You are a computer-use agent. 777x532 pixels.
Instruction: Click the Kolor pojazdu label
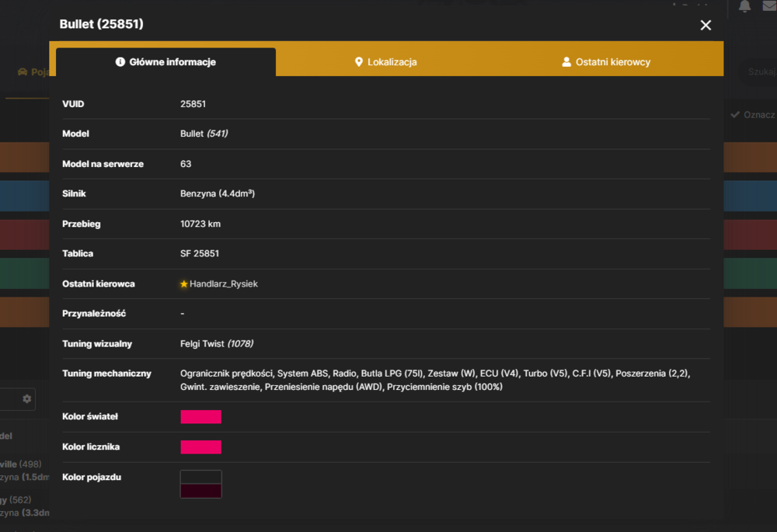[x=92, y=477]
